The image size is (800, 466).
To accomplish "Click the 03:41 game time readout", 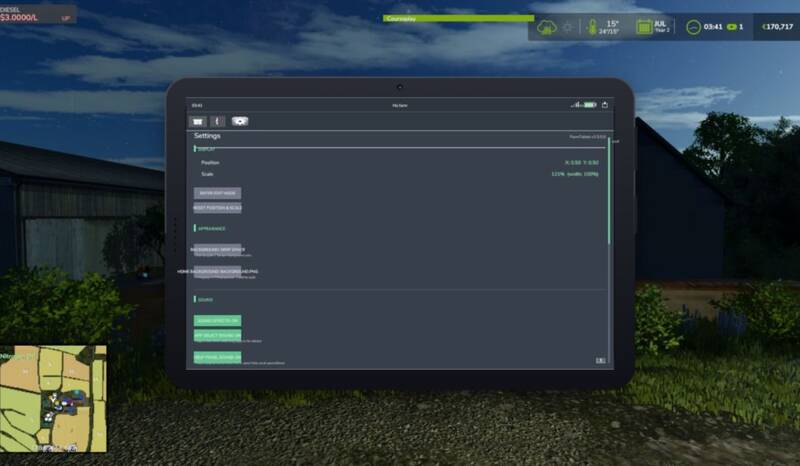I will pos(713,27).
